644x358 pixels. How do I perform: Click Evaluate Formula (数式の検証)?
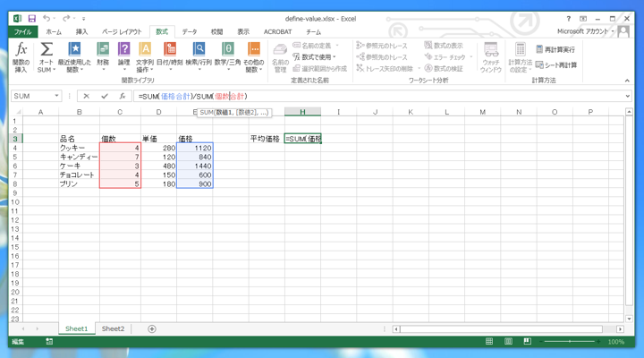[x=444, y=68]
